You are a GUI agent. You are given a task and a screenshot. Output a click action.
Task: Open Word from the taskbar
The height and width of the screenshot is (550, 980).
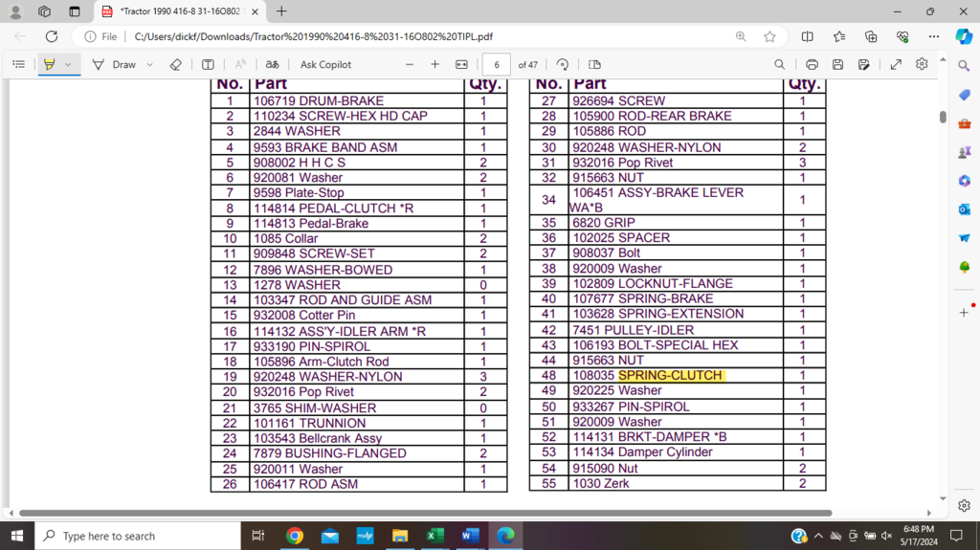(470, 536)
